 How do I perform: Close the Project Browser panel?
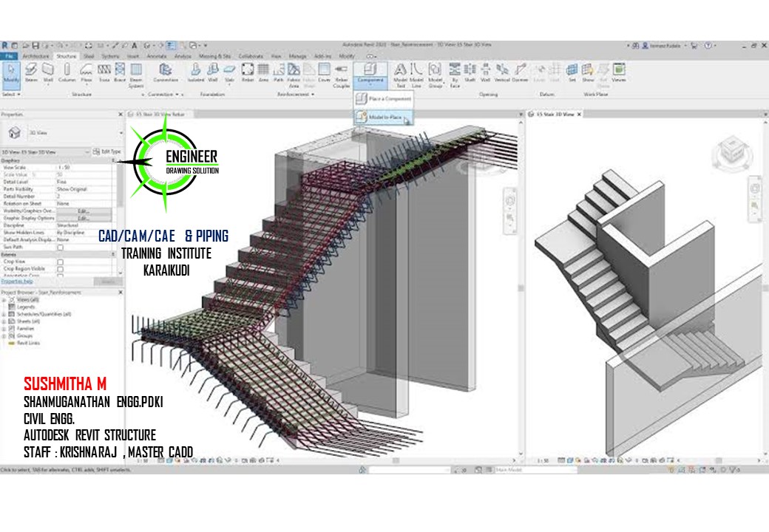tap(121, 293)
